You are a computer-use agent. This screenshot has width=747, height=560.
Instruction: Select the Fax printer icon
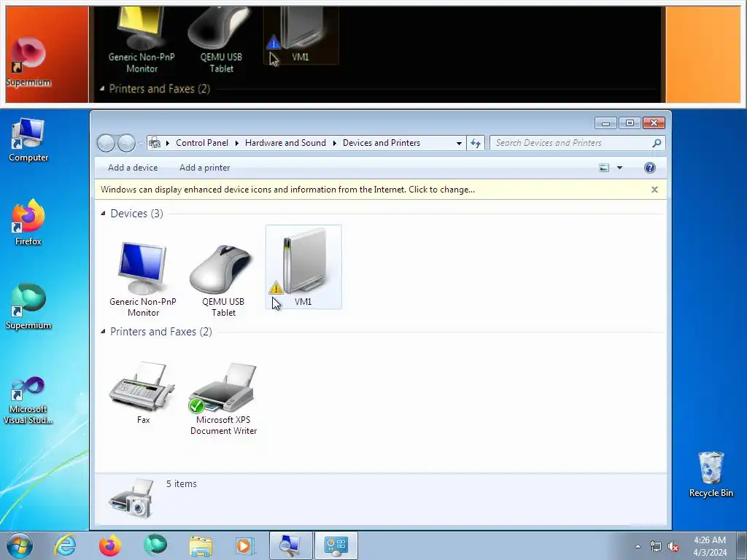tap(143, 393)
